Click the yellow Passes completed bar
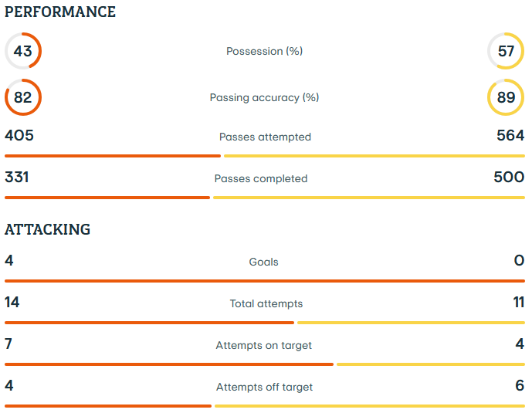Image resolution: width=532 pixels, height=413 pixels. (x=369, y=198)
